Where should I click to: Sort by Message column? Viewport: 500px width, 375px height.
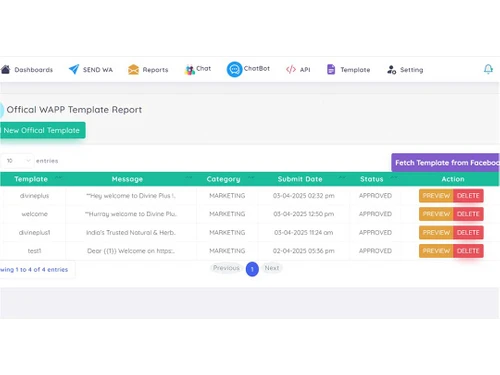(x=127, y=179)
